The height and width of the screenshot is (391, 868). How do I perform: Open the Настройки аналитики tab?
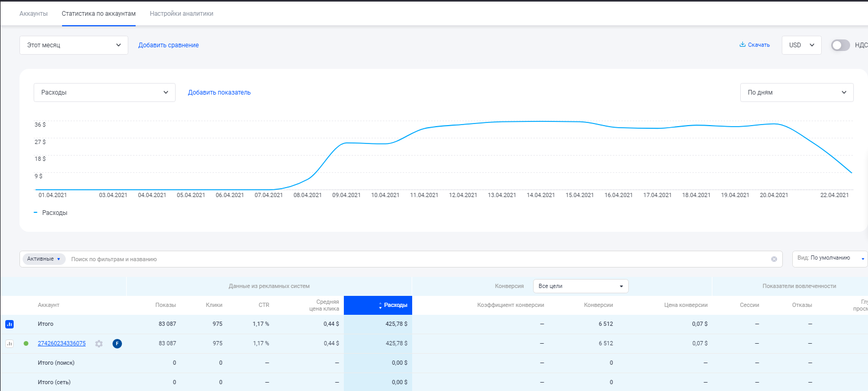tap(181, 14)
